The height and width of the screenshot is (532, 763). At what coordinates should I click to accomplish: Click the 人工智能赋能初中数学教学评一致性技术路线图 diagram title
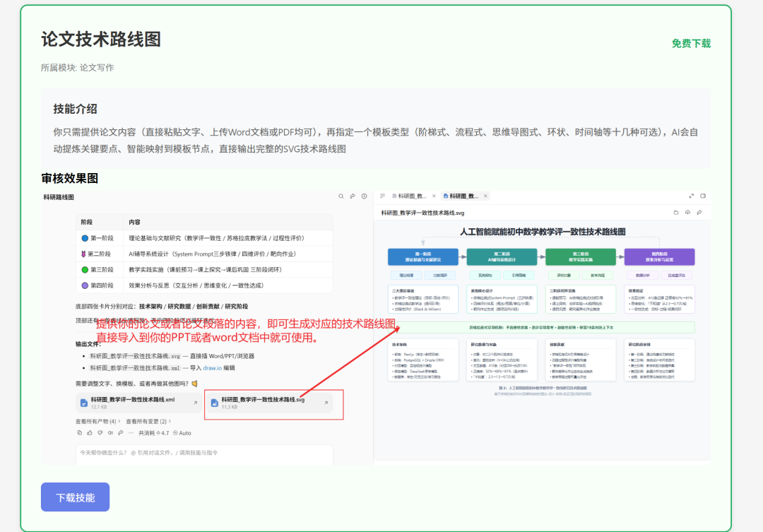tap(543, 232)
